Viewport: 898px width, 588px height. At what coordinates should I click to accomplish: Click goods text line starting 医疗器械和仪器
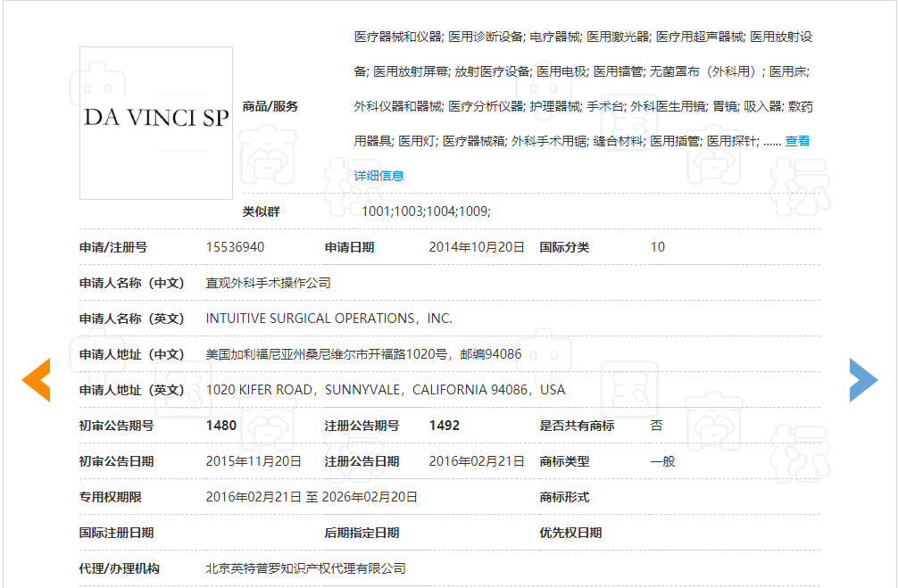coord(583,37)
